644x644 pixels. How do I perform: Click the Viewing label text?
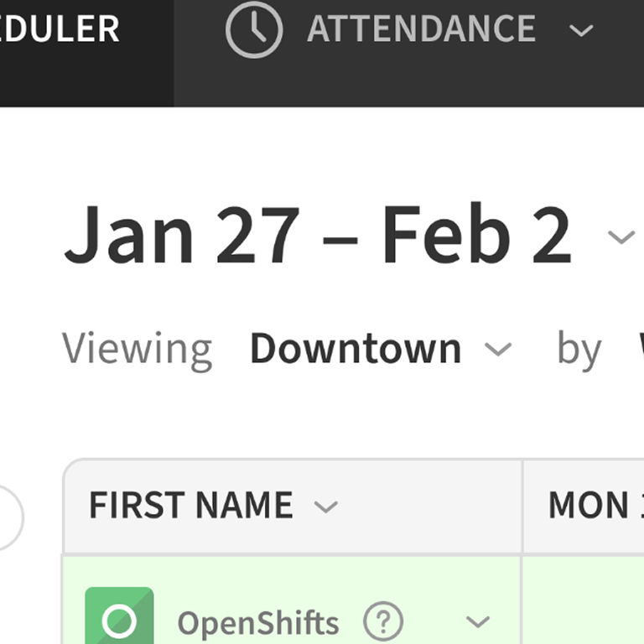(x=138, y=349)
